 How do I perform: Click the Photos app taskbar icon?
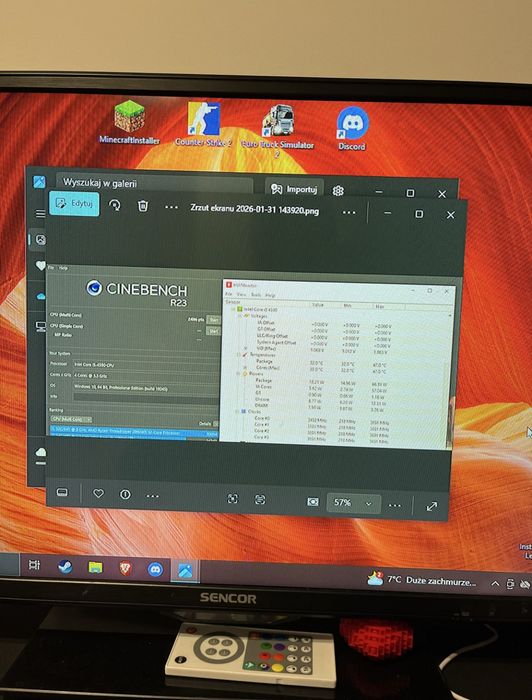click(x=185, y=571)
